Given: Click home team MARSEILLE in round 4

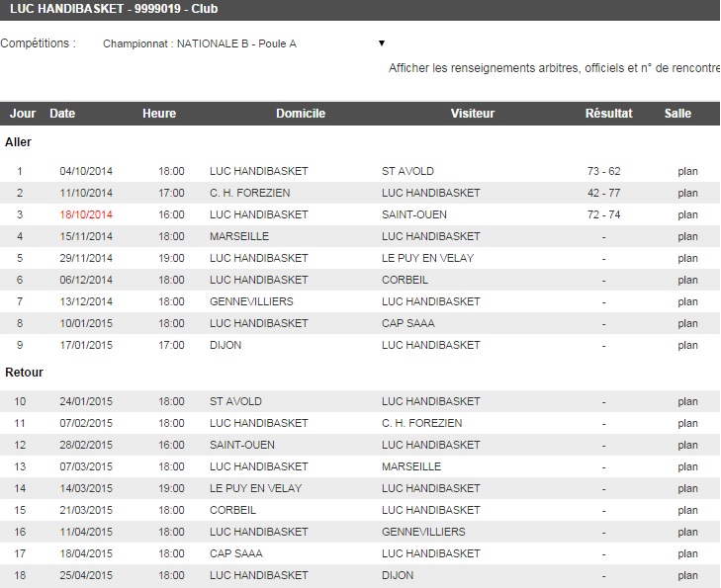Looking at the screenshot, I should [239, 236].
